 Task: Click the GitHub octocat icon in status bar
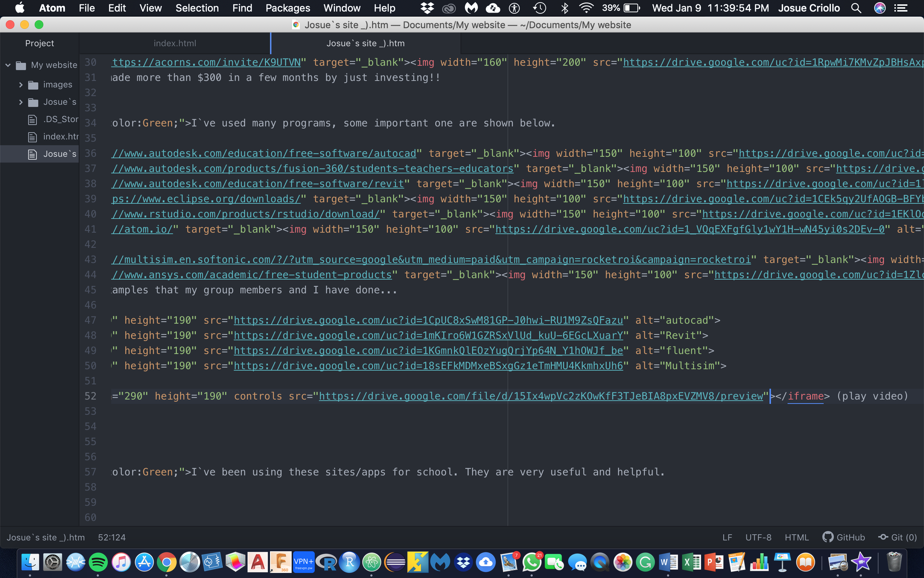pyautogui.click(x=828, y=537)
